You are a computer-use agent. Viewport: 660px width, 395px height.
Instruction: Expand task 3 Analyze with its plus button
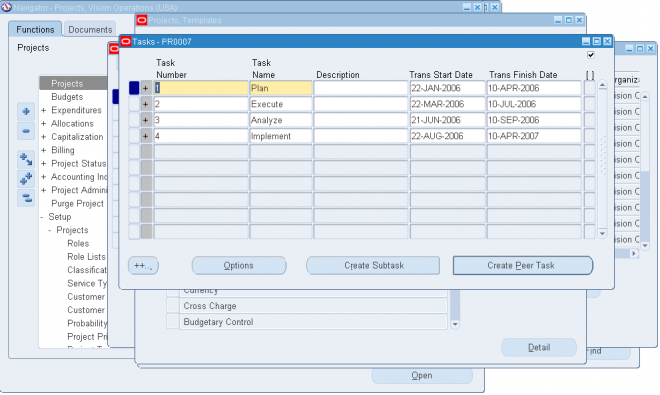tap(146, 120)
